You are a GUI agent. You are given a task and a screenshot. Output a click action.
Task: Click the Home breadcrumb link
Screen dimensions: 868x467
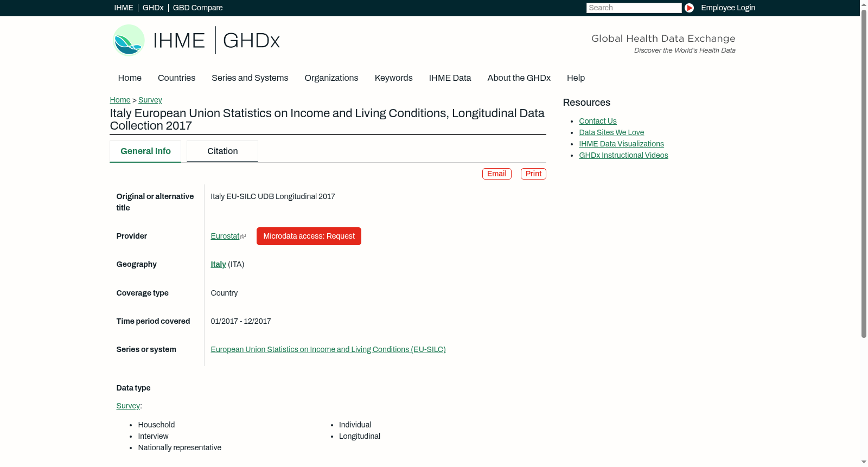click(120, 100)
